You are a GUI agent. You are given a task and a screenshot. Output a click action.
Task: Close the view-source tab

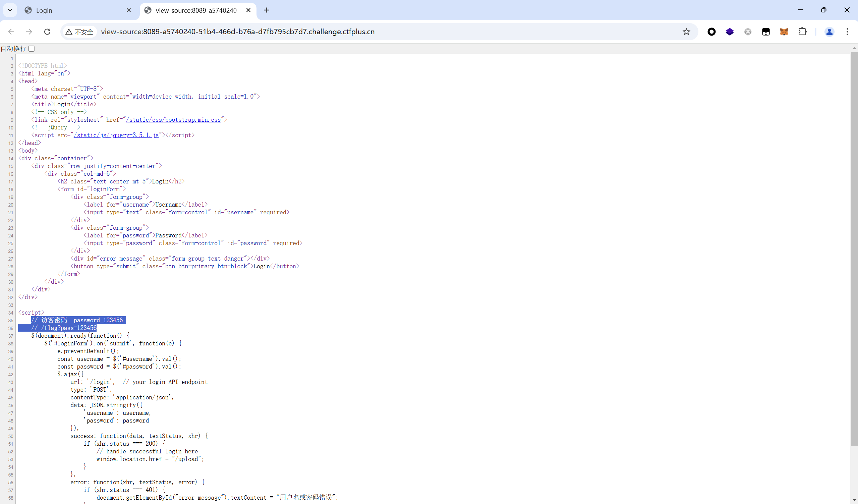tap(248, 10)
